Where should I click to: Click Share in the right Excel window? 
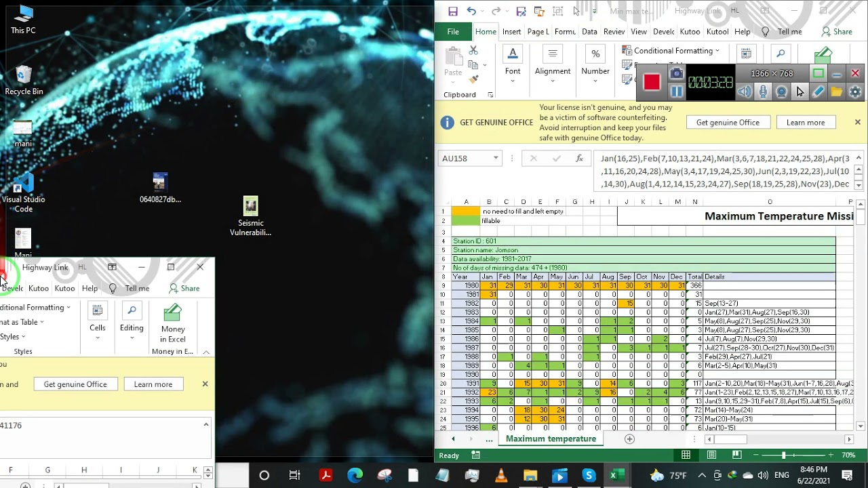836,32
